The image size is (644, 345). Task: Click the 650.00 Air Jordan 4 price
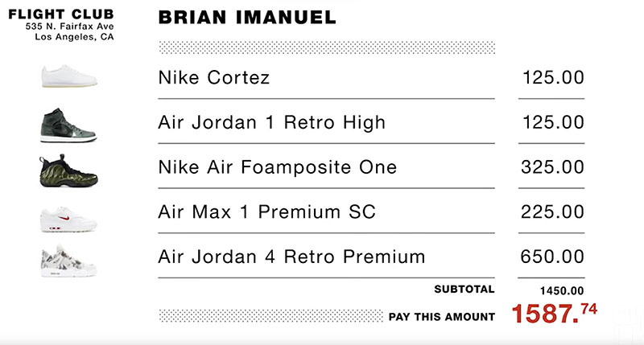tap(552, 257)
